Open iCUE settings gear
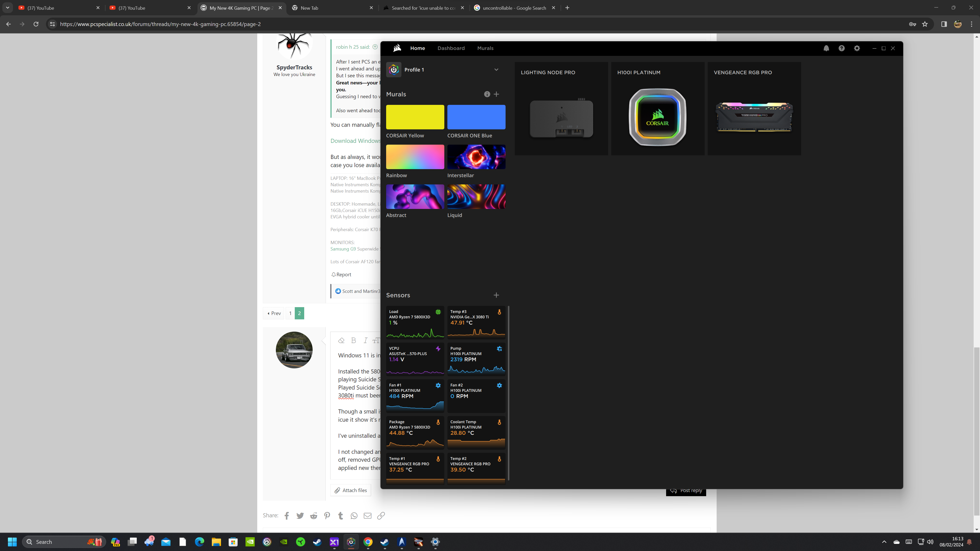 [x=857, y=48]
